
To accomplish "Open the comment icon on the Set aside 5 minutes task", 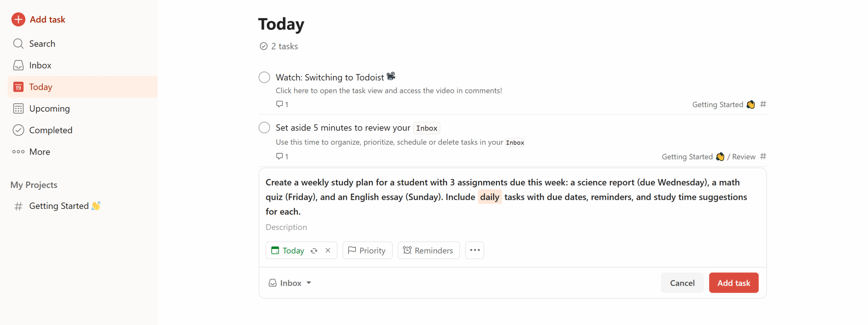I will [x=282, y=156].
